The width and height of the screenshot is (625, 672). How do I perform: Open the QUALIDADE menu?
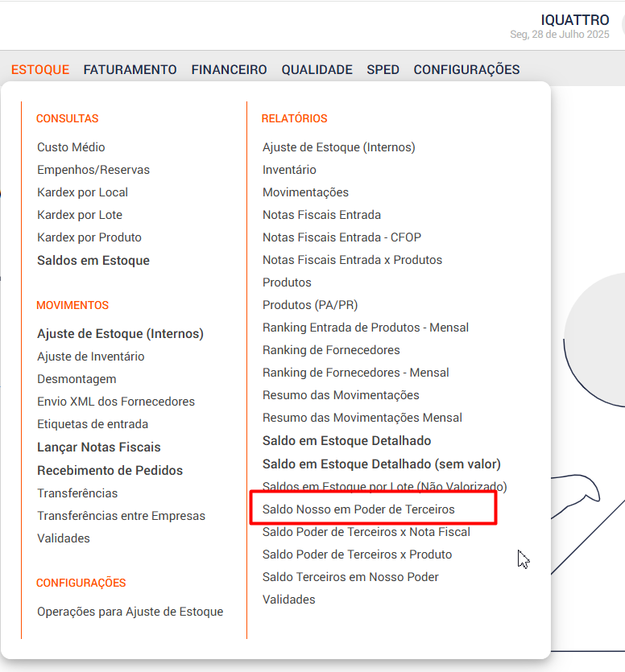[317, 69]
